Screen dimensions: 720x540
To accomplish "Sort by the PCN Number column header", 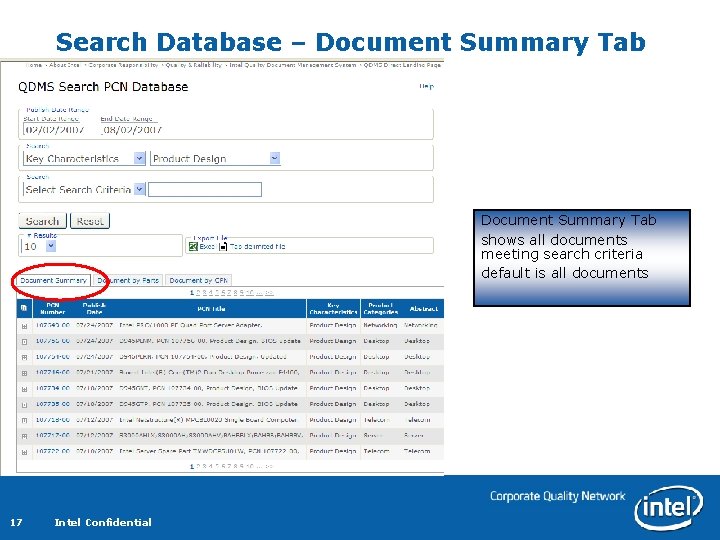I will (52, 308).
